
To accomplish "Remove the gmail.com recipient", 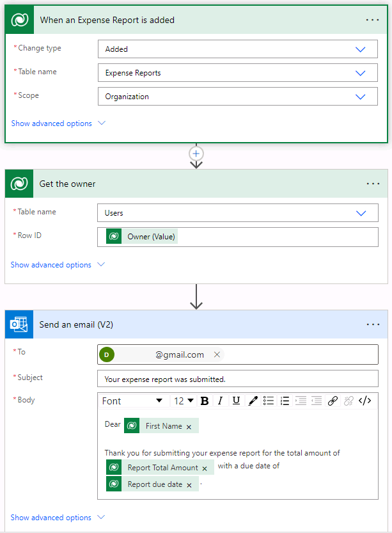I will point(217,354).
